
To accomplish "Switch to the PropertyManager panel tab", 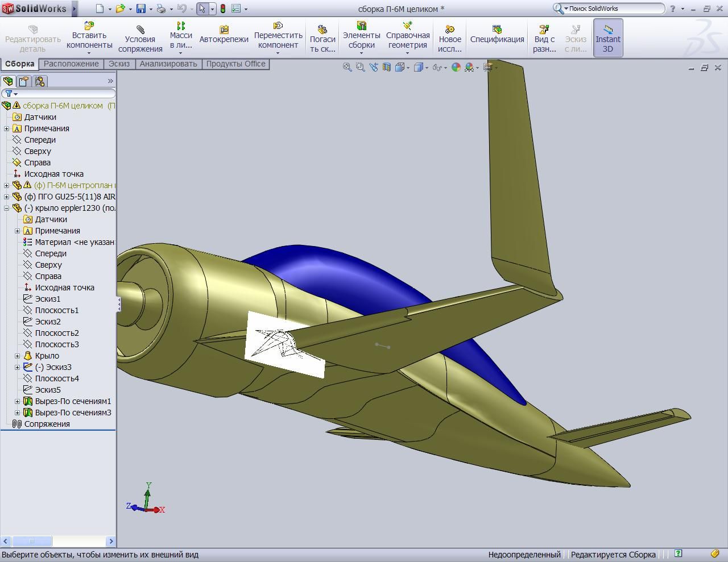I will click(24, 81).
